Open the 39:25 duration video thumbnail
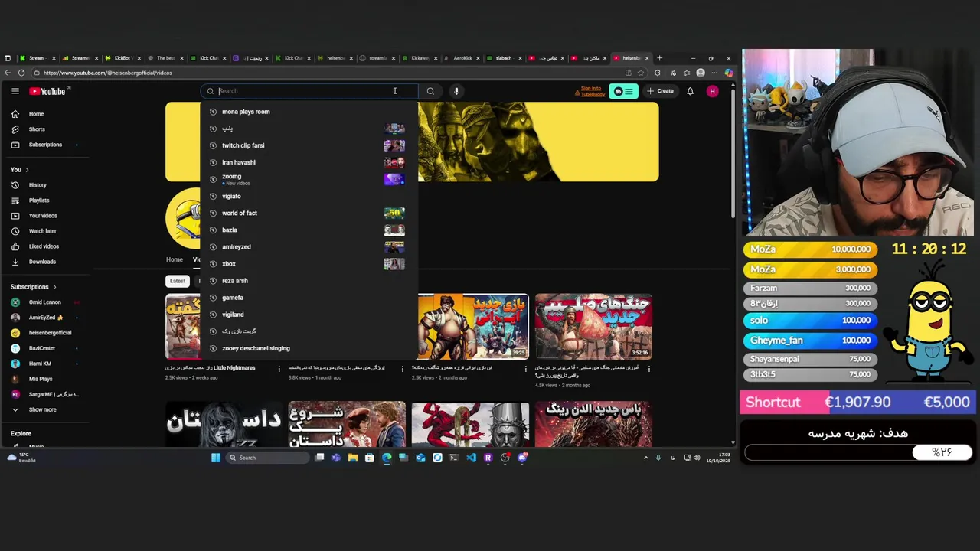This screenshot has height=551, width=980. [x=472, y=327]
